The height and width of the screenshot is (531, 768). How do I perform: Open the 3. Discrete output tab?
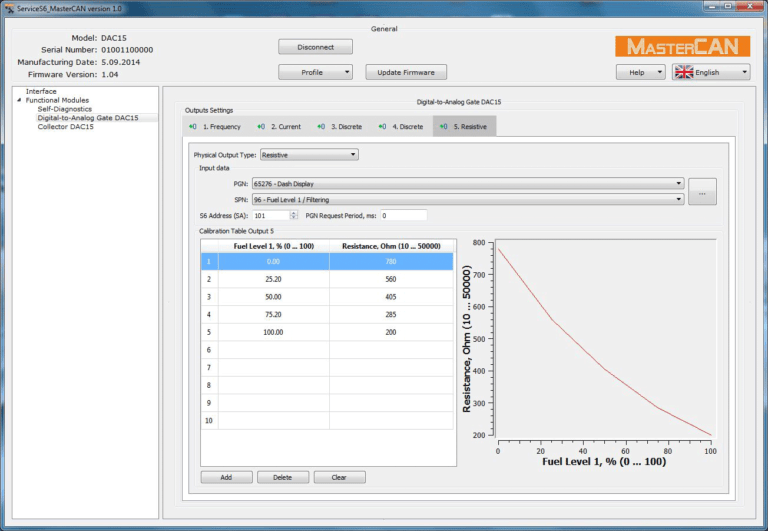[x=340, y=127]
